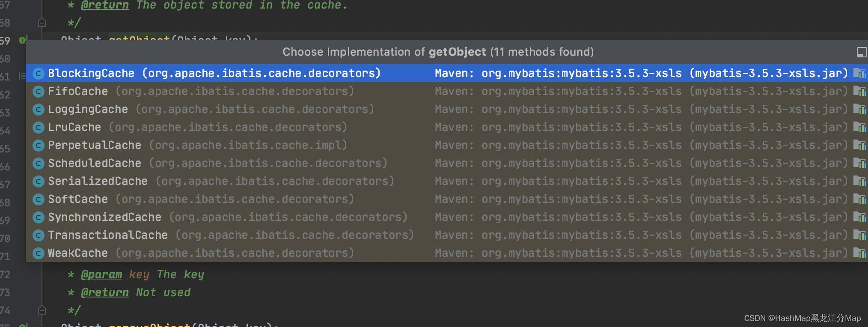The image size is (868, 327).
Task: Click class icon beside LruCache
Action: pos(39,128)
